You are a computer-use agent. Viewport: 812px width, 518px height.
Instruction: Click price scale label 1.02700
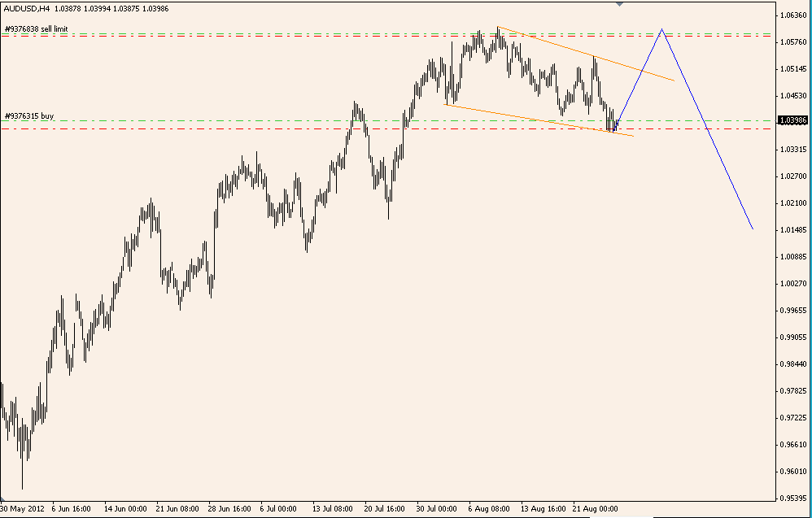(792, 176)
